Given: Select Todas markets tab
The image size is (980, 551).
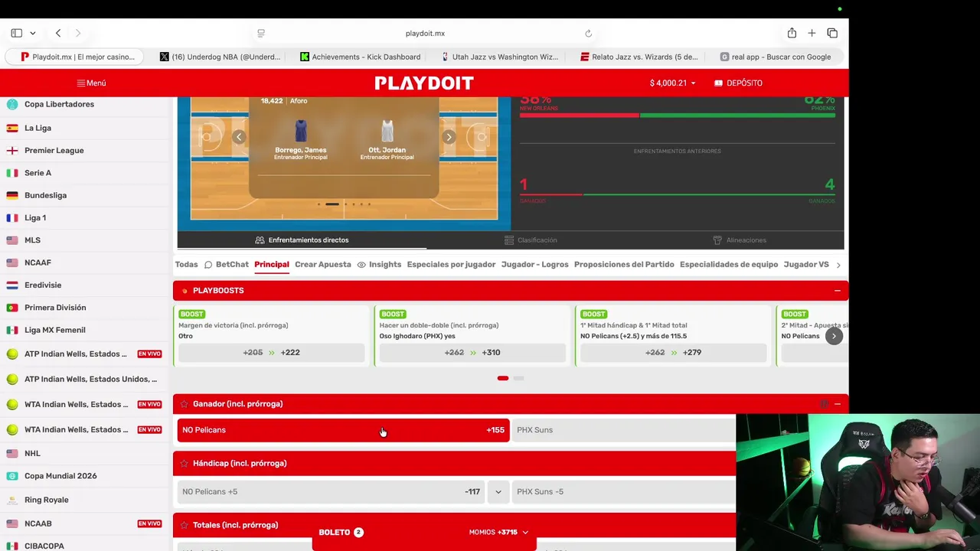Looking at the screenshot, I should click(186, 264).
